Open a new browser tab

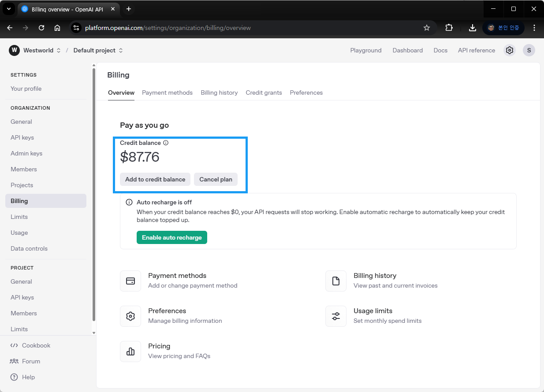click(129, 9)
